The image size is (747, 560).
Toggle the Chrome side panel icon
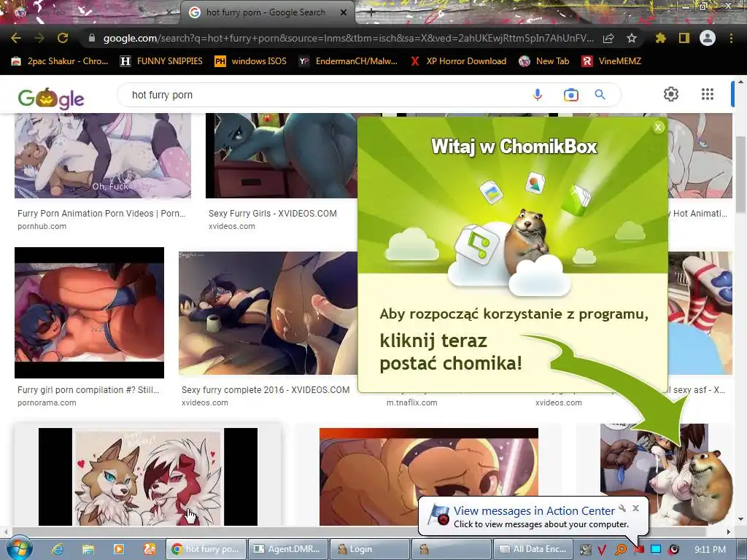coord(684,38)
